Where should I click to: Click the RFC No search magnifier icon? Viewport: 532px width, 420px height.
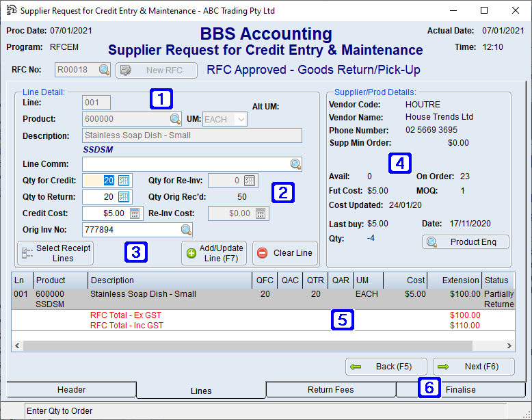[x=104, y=70]
